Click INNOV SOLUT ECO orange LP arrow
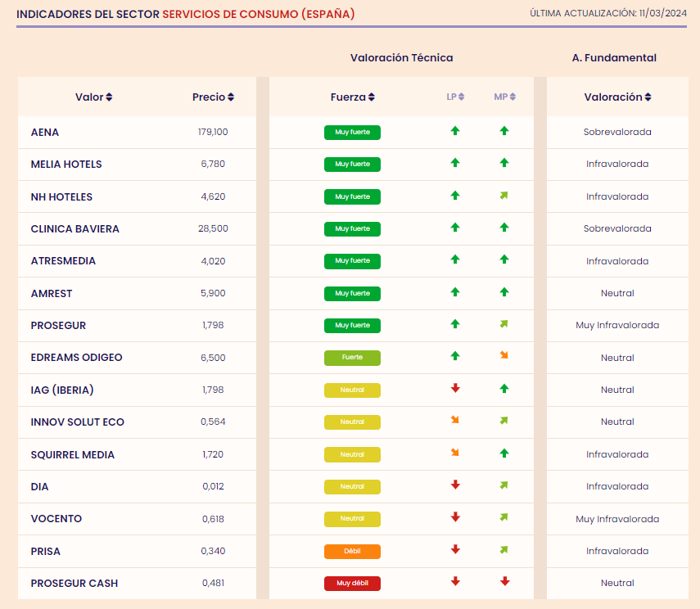Screen dimensions: 700x609 pos(455,420)
